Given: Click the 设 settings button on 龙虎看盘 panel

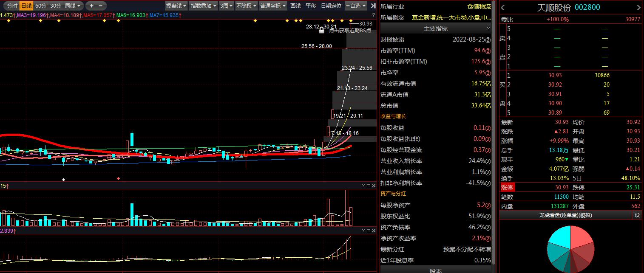Looking at the screenshot, I should click(x=637, y=215).
